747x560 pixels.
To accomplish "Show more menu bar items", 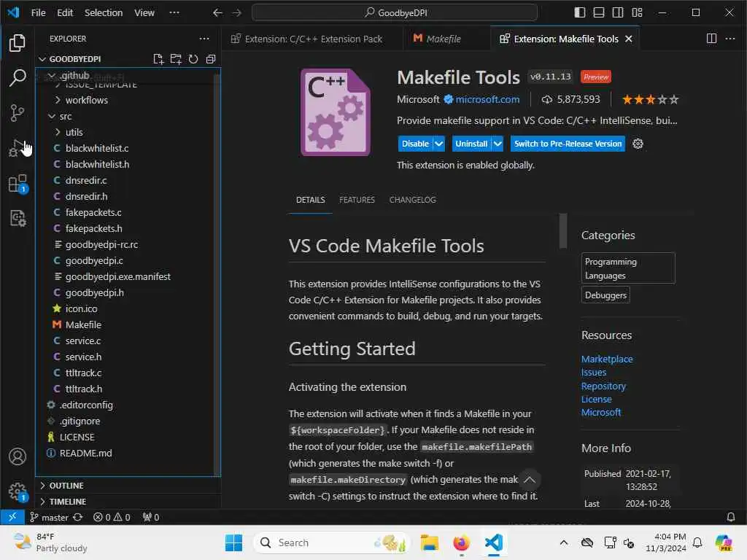I will pos(174,13).
